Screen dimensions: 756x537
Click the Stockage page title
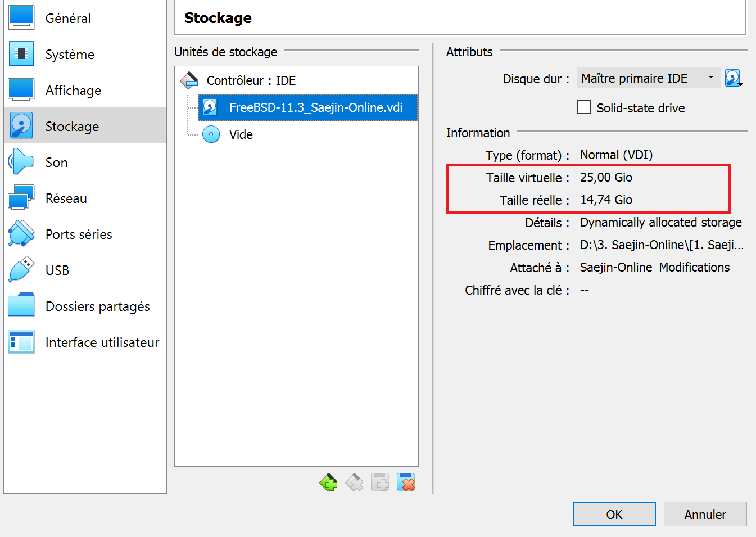[218, 18]
